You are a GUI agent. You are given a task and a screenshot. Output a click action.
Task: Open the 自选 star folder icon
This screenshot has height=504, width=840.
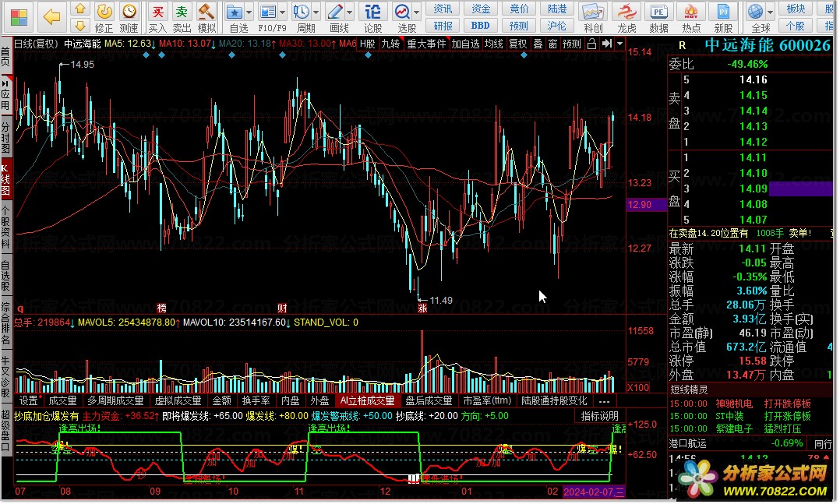[234, 12]
